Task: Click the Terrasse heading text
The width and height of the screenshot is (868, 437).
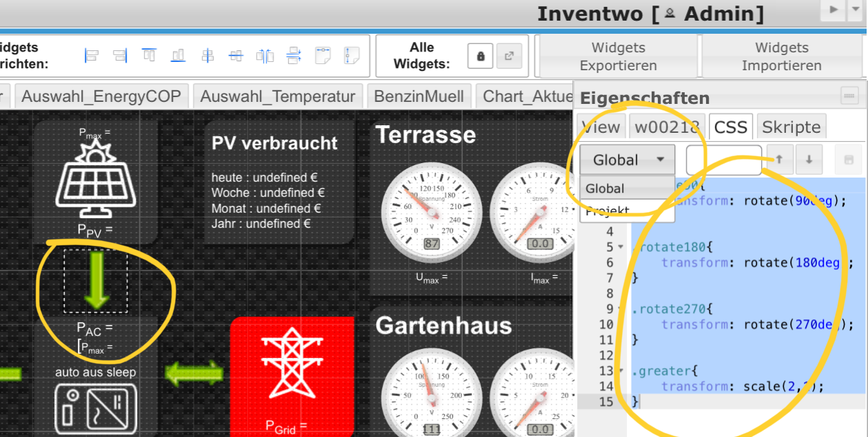Action: click(x=425, y=135)
